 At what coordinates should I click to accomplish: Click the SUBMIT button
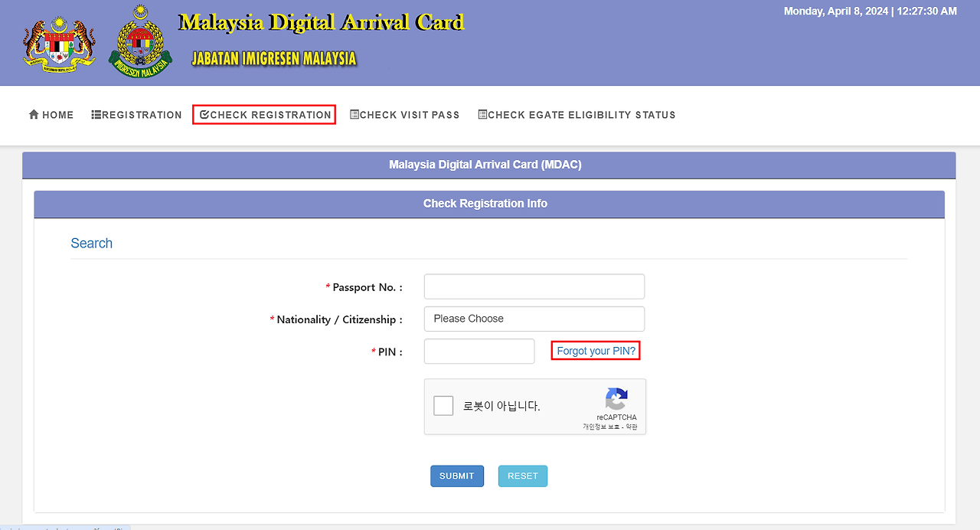(457, 476)
